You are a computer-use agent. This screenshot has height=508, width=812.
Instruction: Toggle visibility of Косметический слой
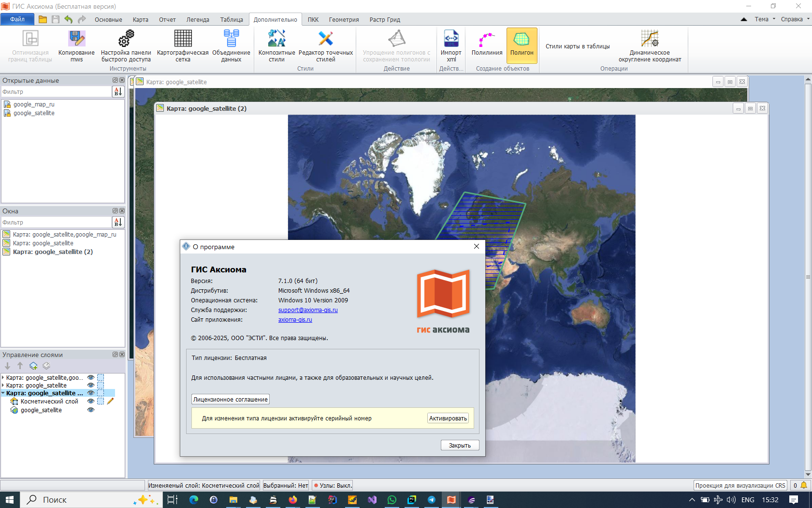tap(90, 401)
